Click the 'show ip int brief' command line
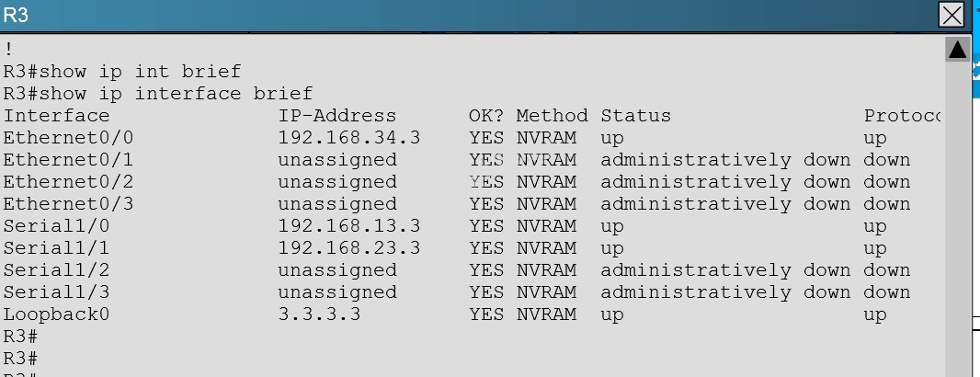This screenshot has width=980, height=377. click(122, 72)
